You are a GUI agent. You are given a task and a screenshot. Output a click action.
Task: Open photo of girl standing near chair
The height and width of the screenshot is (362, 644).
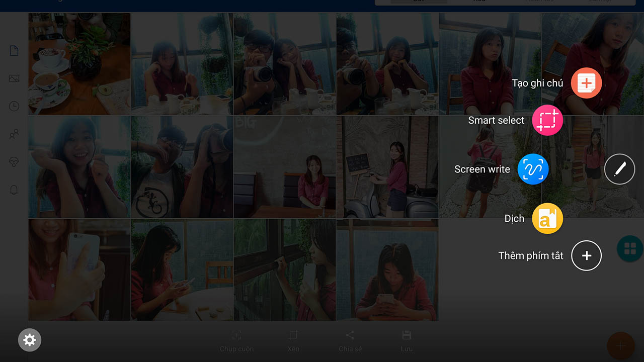click(490, 64)
